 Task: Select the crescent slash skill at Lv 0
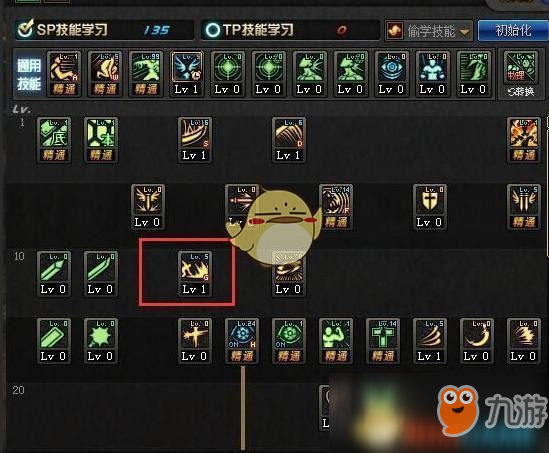tap(477, 341)
